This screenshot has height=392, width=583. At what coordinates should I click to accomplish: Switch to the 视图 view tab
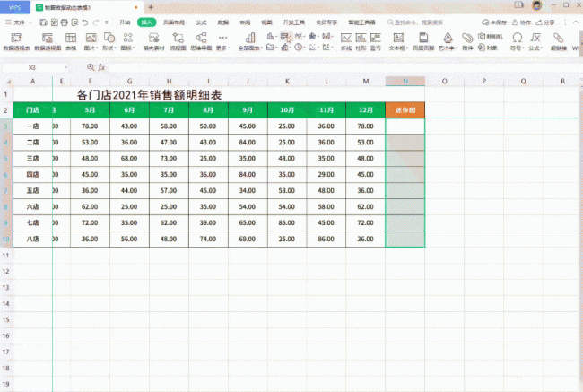click(266, 22)
